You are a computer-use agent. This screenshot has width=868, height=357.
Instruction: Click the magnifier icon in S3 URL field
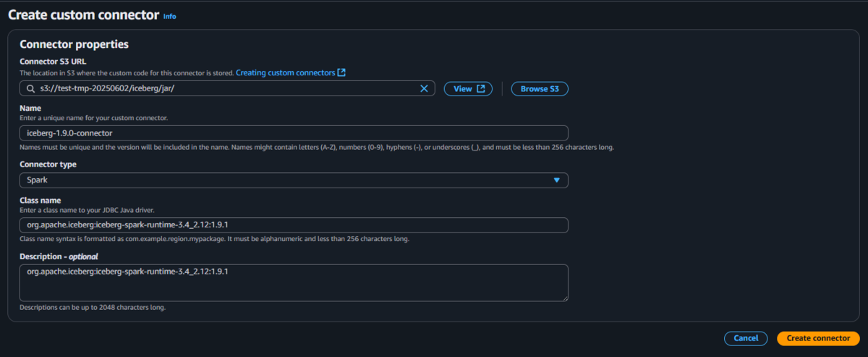[x=30, y=88]
